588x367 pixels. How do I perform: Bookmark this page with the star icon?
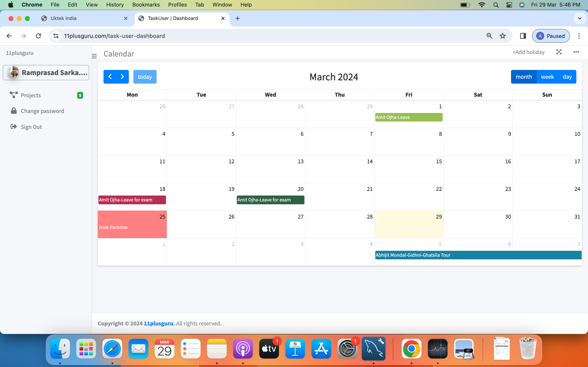502,36
